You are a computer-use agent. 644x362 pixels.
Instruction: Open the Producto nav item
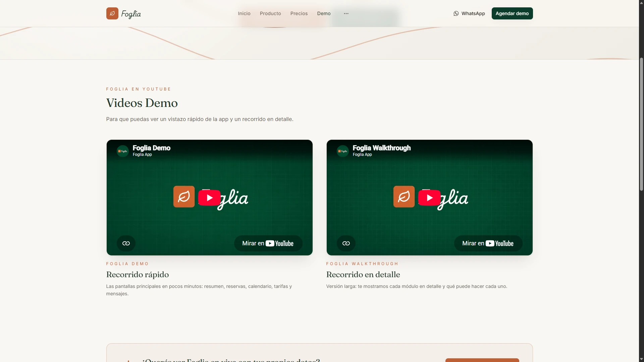270,13
